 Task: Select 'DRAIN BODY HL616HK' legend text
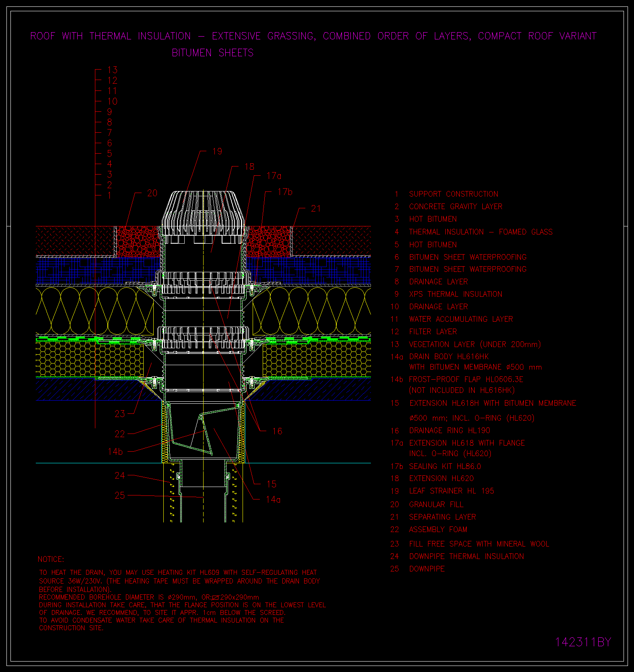449,357
